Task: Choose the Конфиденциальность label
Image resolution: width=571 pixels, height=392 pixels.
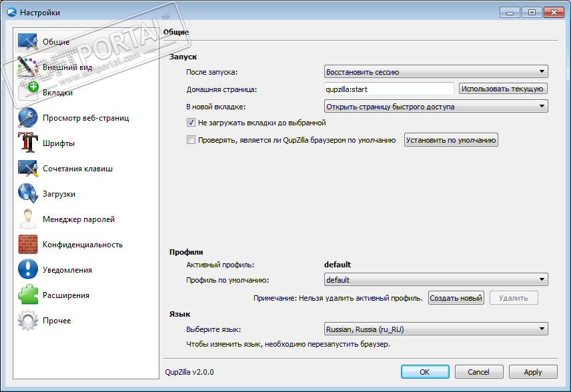Action: [83, 245]
